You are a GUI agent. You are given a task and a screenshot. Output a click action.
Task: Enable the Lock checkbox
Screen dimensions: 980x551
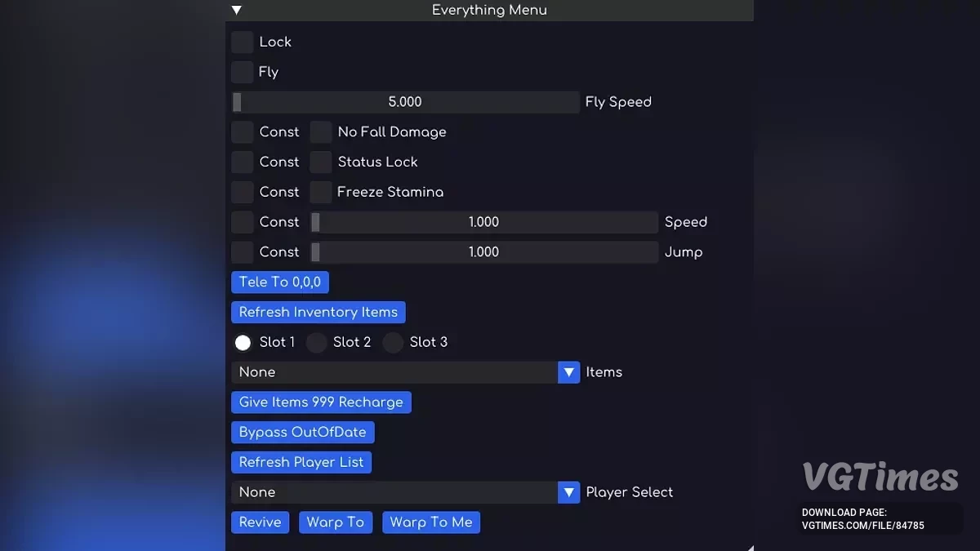(243, 42)
